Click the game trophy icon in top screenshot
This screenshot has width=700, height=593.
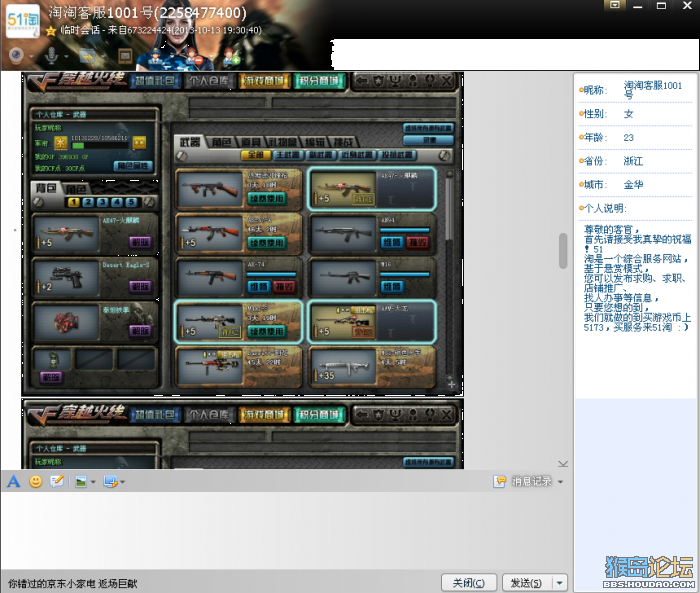pyautogui.click(x=396, y=81)
